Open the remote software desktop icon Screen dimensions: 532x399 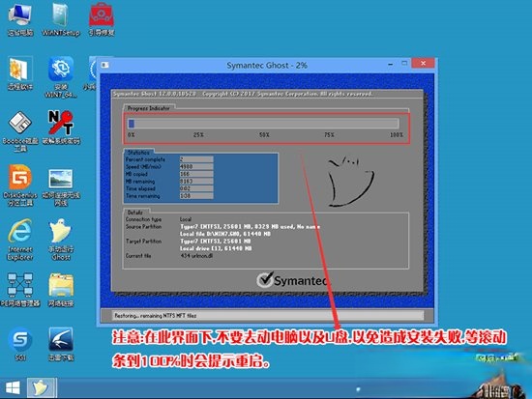pos(20,73)
